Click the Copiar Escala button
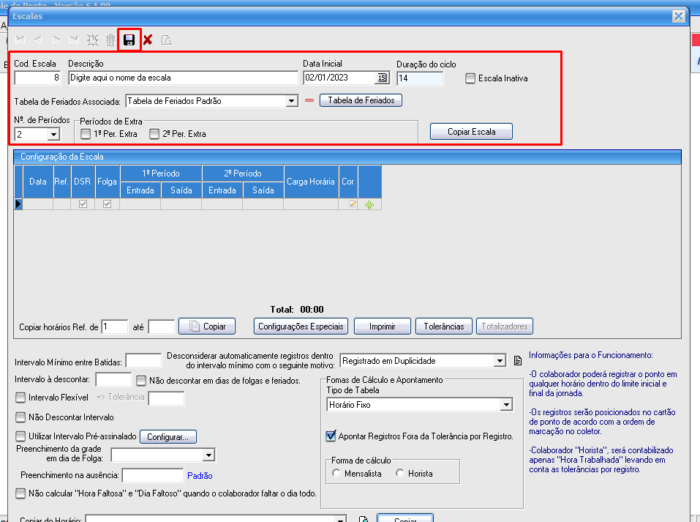The image size is (700, 522). click(472, 131)
